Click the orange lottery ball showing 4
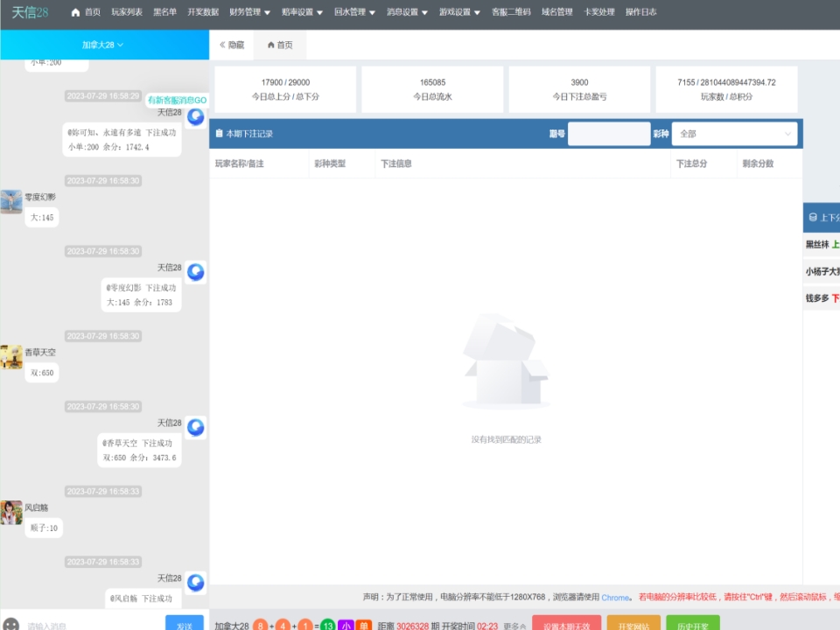840x630 pixels. coord(283,625)
